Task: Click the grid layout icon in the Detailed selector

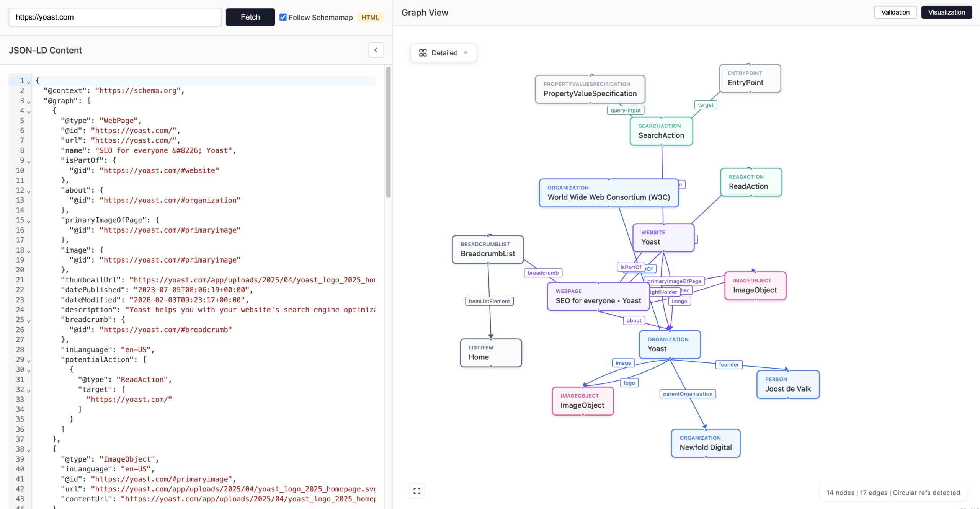Action: click(423, 52)
